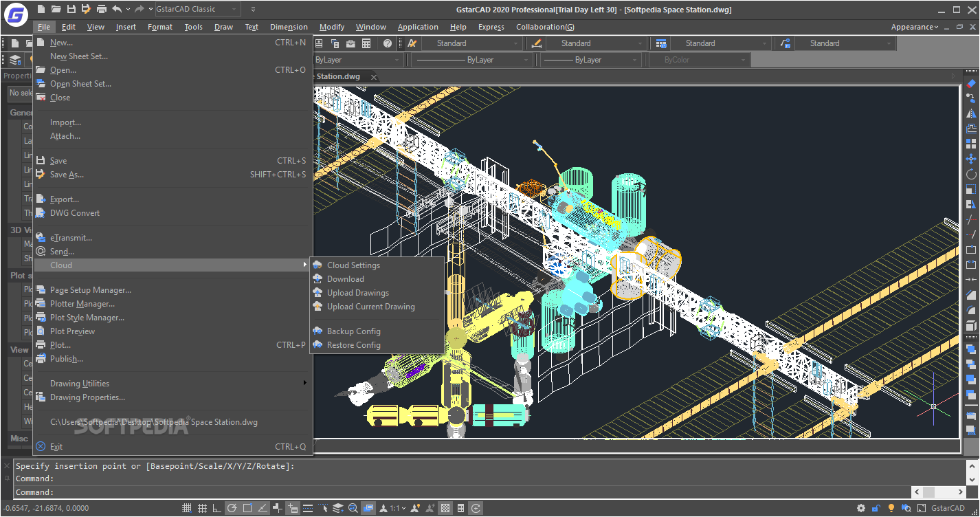Toggle ortho mode in the status bar
The image size is (980, 517).
[217, 508]
